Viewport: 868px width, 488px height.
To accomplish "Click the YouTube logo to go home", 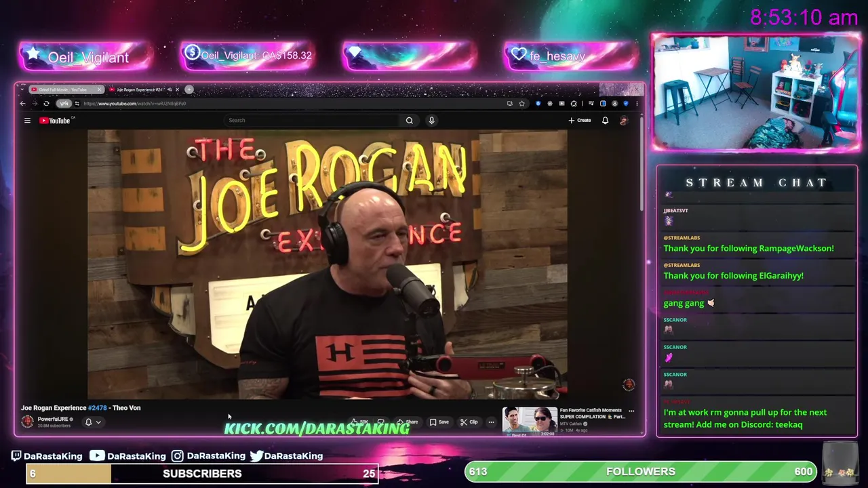I will (55, 121).
